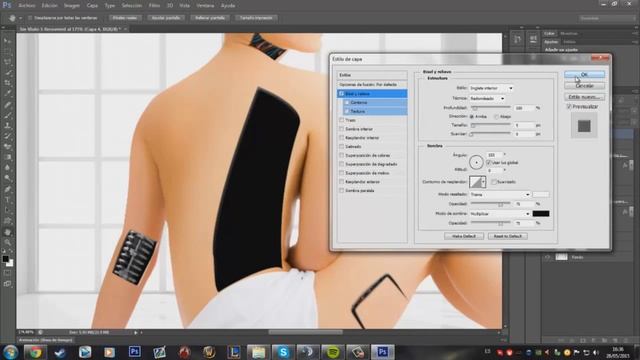Screen dimensions: 640x360
Task: Click the angle dial control
Action: click(476, 162)
